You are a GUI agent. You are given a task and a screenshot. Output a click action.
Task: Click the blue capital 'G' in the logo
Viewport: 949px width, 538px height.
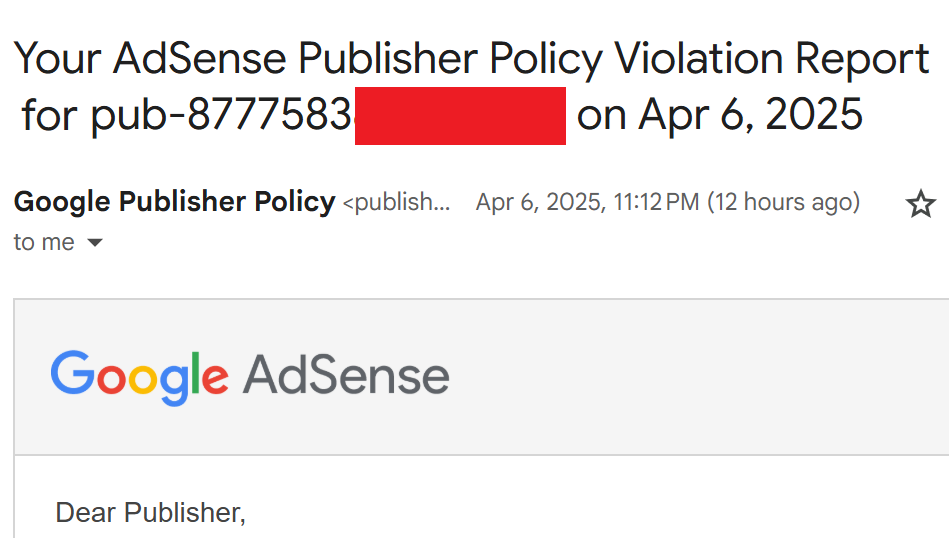pos(73,372)
